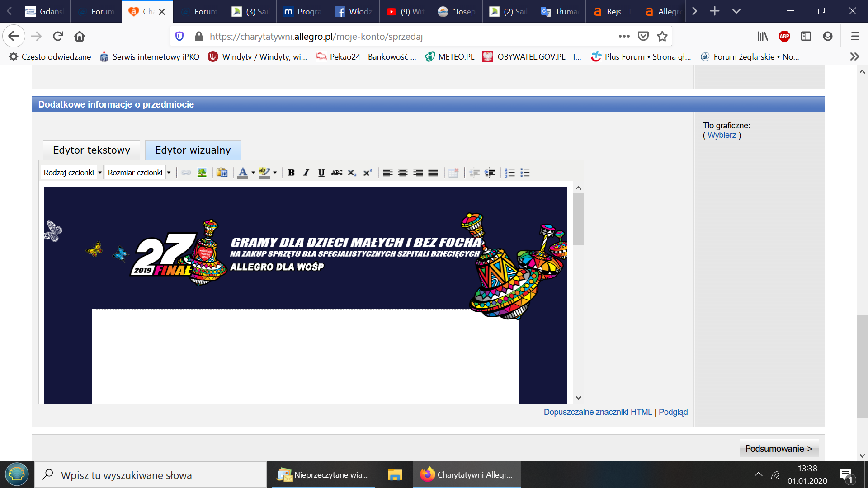
Task: Open the font color dropdown arrow
Action: (x=253, y=173)
